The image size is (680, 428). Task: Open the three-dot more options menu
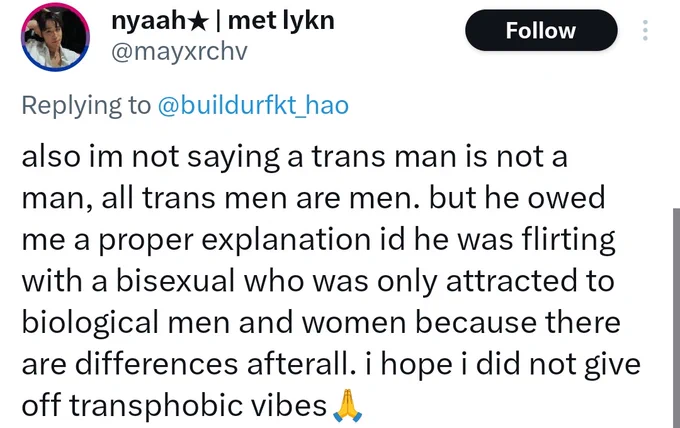pos(645,30)
